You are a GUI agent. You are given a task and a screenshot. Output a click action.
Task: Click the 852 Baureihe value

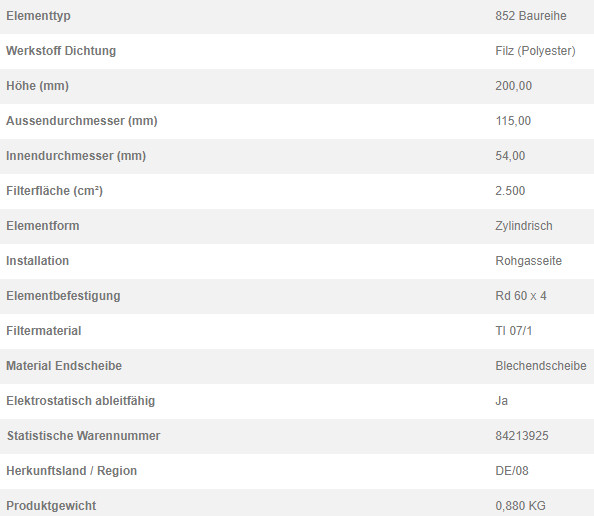[x=531, y=16]
